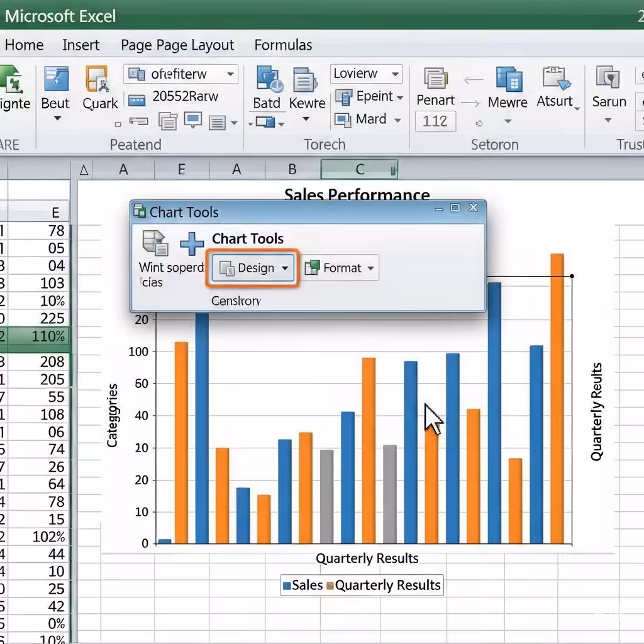Click the monitor icon in the Peatend group
The height and width of the screenshot is (644, 644).
pos(192,120)
